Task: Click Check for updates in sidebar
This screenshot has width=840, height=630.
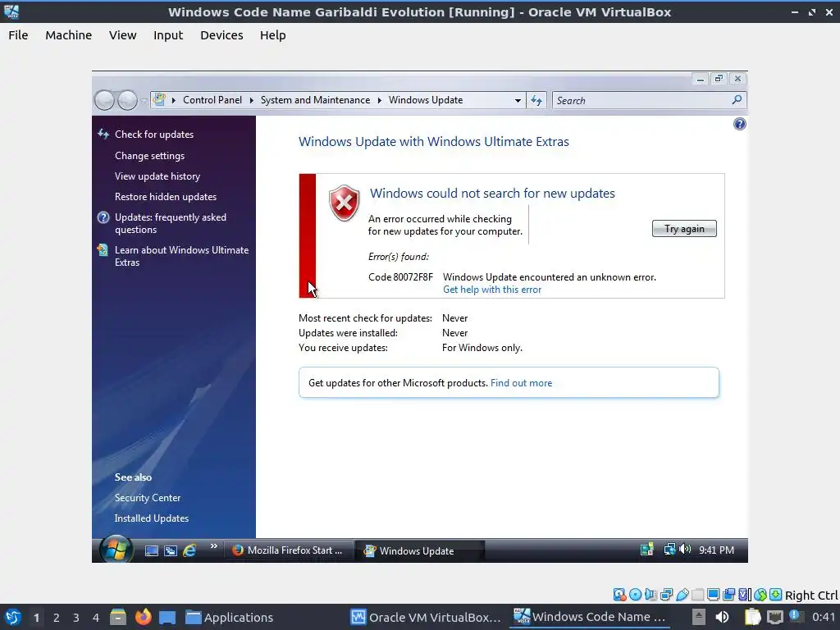Action: pos(153,135)
